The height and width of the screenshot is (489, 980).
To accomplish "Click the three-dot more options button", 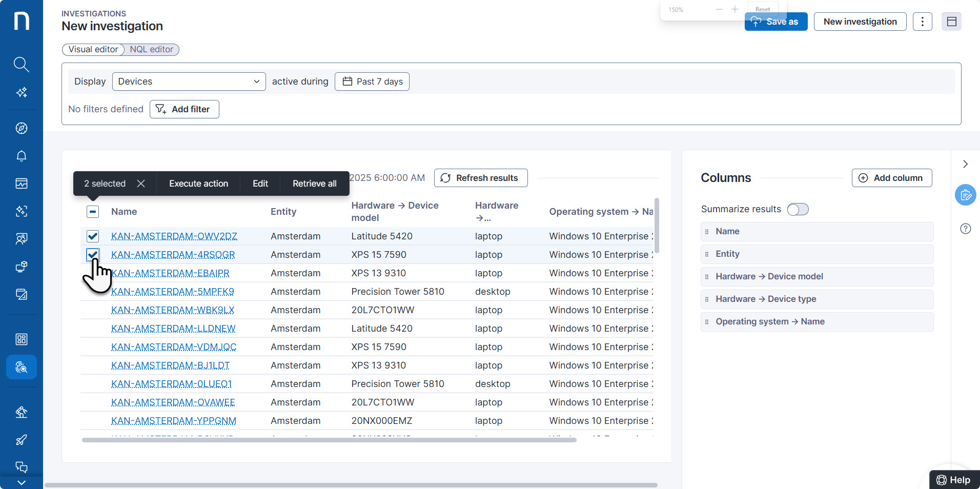I will click(922, 22).
